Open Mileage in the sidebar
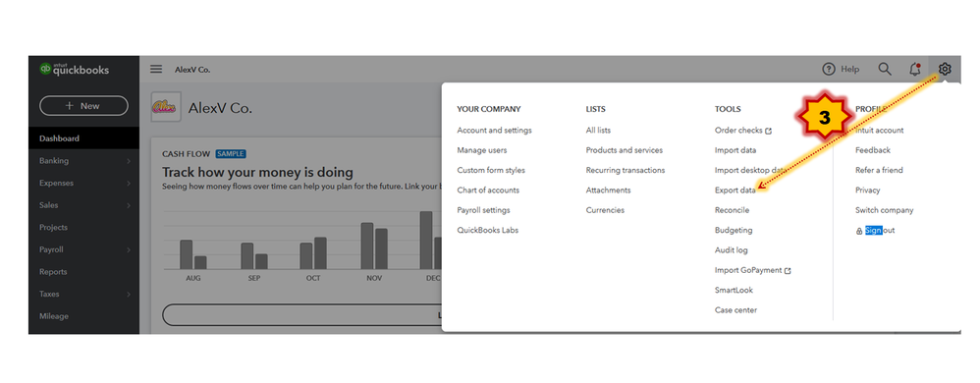This screenshot has height=383, width=980. coord(54,316)
